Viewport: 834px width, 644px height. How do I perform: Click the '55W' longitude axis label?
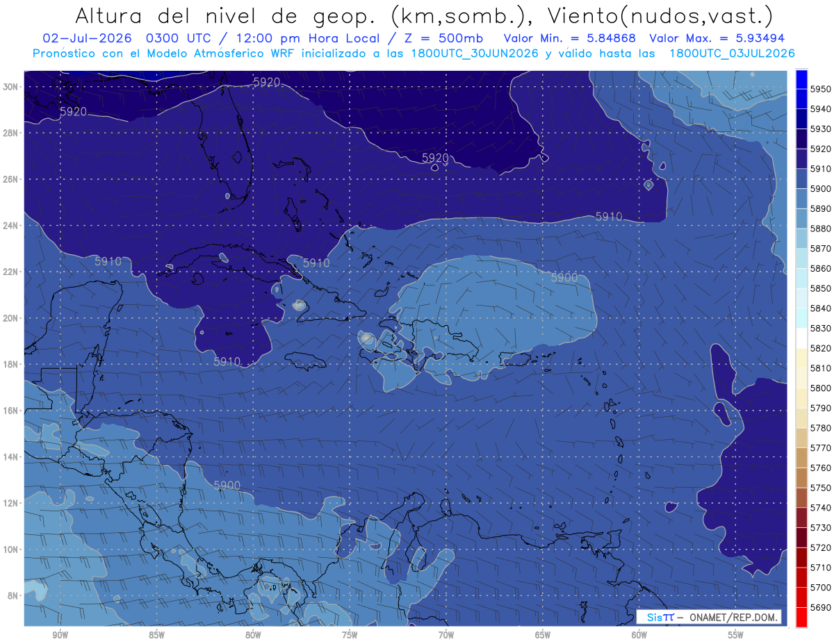(735, 634)
